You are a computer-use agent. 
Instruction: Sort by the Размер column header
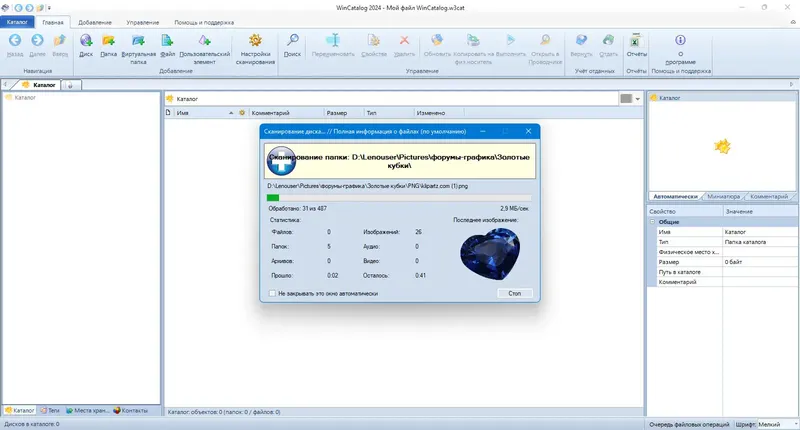343,113
